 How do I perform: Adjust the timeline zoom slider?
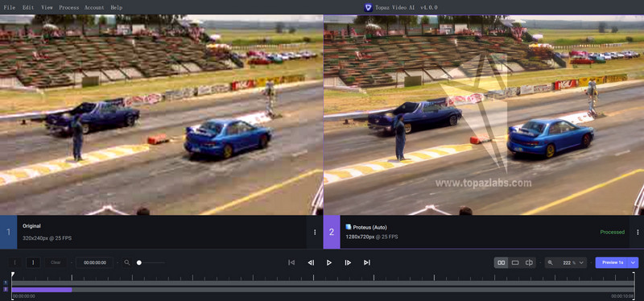point(151,262)
